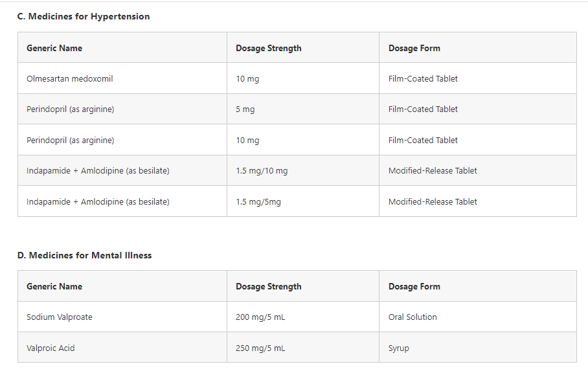The width and height of the screenshot is (588, 373).
Task: Select the Valproic Acid cell
Action: [x=51, y=348]
